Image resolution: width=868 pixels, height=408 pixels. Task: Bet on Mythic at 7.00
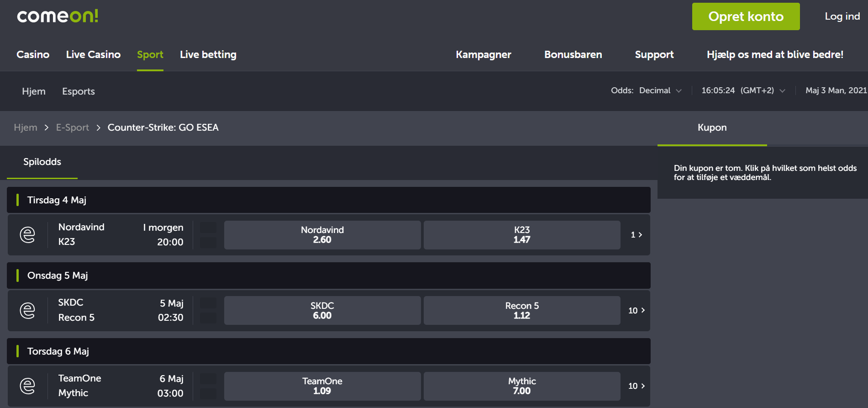click(x=522, y=386)
